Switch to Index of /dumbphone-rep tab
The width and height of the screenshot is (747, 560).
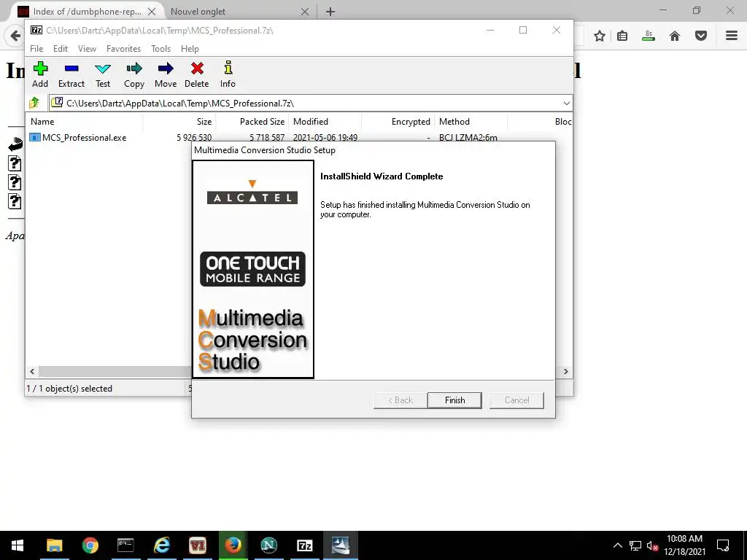click(x=88, y=12)
